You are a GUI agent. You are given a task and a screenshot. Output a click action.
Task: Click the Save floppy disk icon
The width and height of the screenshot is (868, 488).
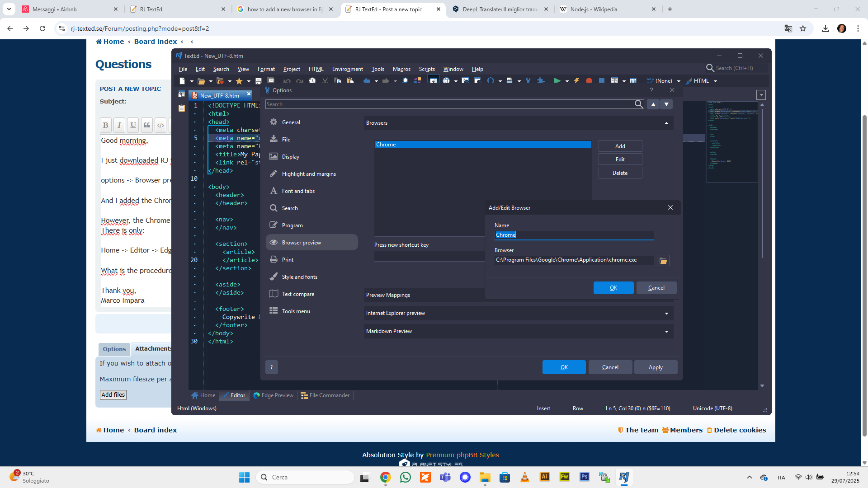pyautogui.click(x=258, y=81)
